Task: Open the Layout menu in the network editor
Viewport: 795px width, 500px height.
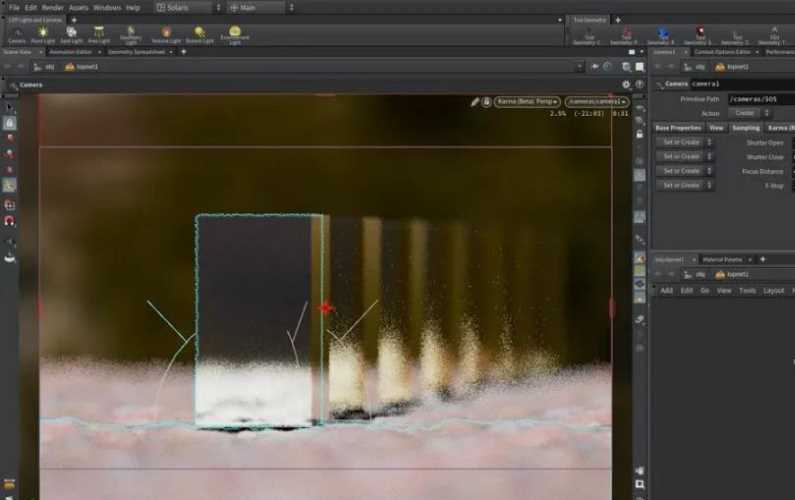Action: tap(773, 291)
